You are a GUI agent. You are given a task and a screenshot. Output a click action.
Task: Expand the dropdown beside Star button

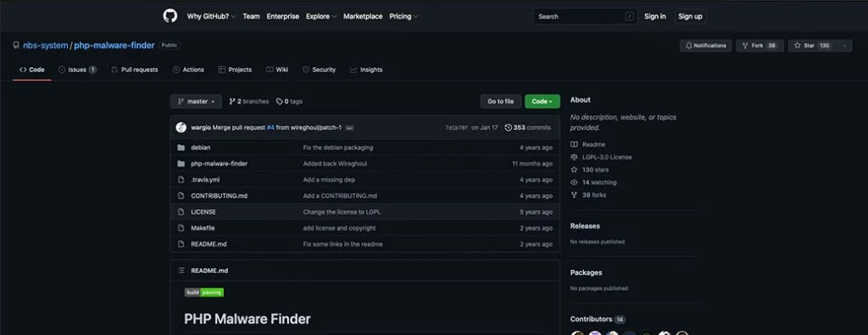point(845,46)
